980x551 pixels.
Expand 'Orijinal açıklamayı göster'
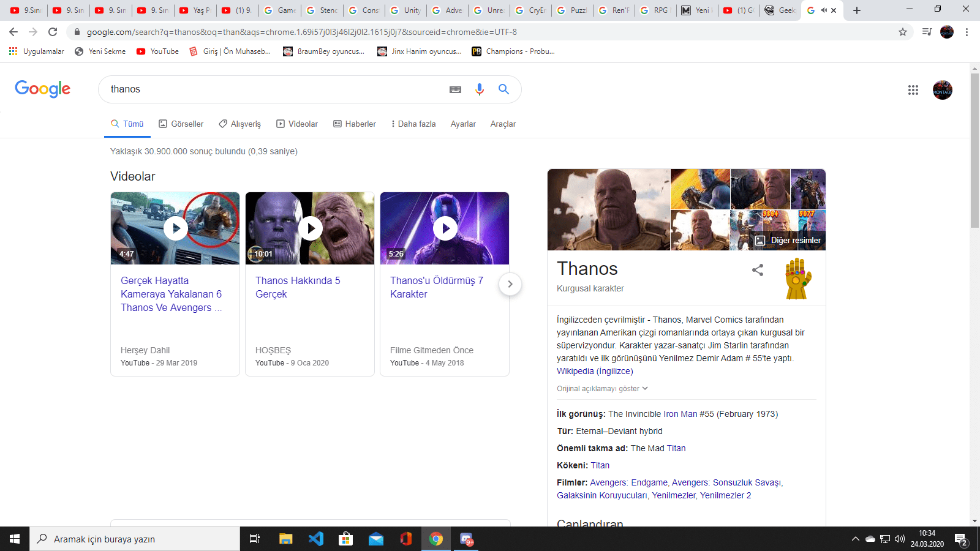click(602, 389)
